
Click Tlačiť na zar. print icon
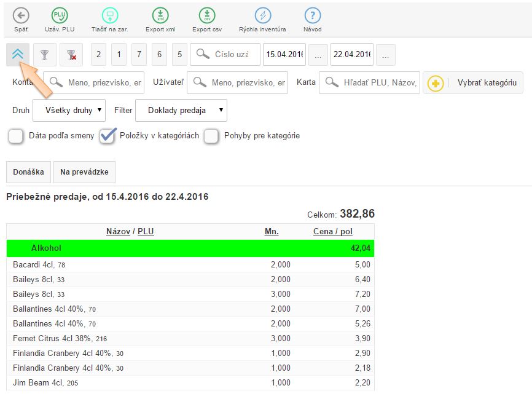click(109, 16)
